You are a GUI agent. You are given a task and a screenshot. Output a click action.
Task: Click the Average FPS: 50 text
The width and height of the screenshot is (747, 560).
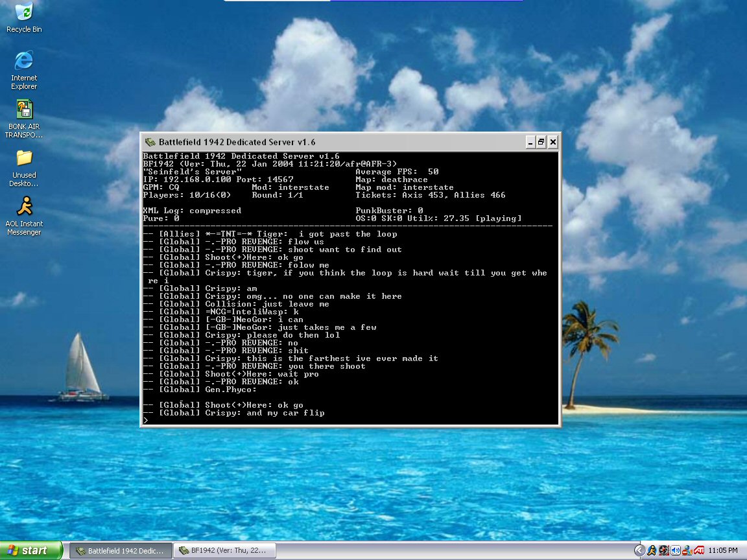[397, 172]
